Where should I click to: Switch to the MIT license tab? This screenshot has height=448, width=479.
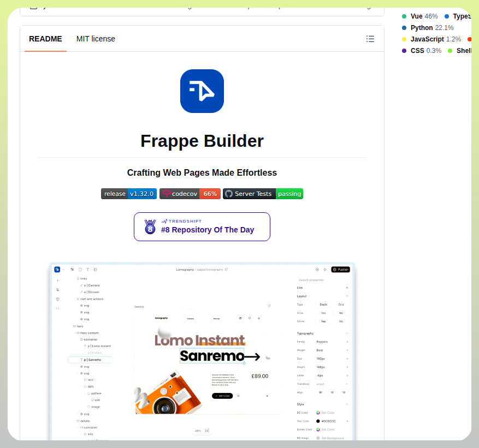coord(96,39)
